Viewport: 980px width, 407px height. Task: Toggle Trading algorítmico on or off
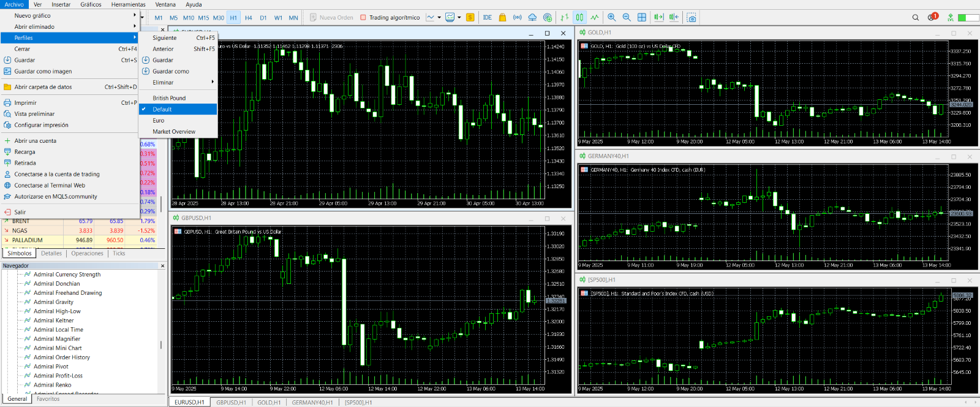[390, 18]
